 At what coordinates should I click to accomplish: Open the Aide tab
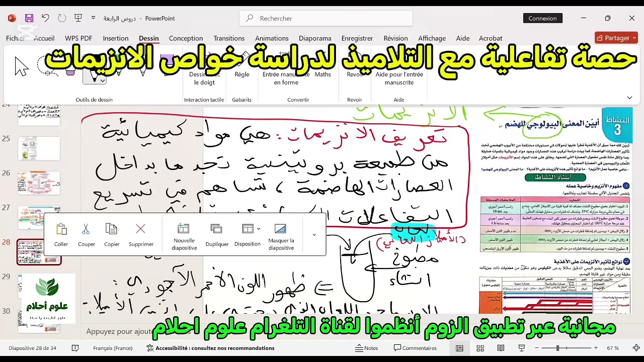463,38
